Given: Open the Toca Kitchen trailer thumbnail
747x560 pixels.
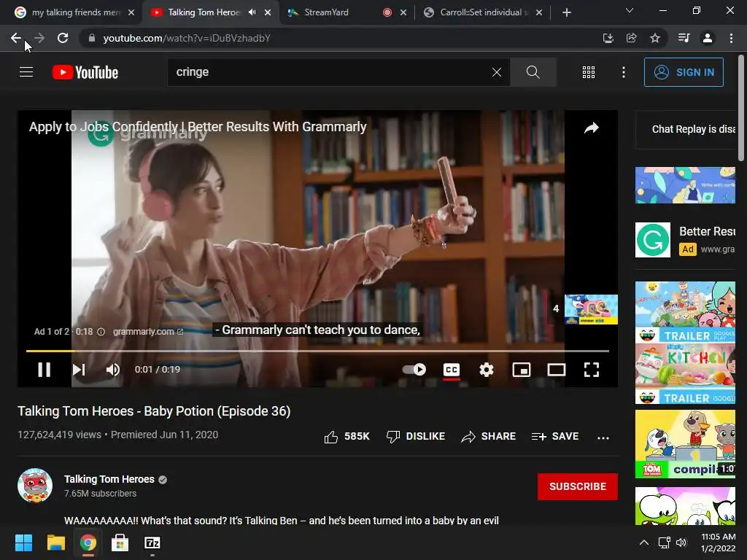Looking at the screenshot, I should pyautogui.click(x=685, y=373).
